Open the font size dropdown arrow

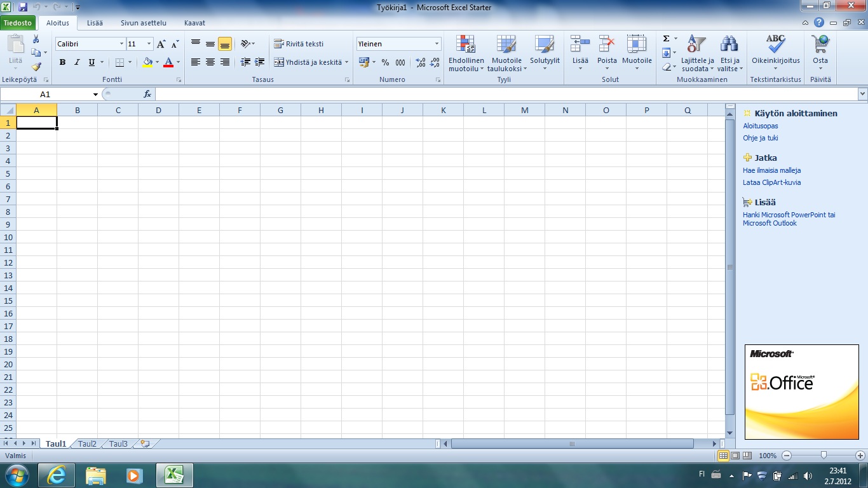[149, 44]
